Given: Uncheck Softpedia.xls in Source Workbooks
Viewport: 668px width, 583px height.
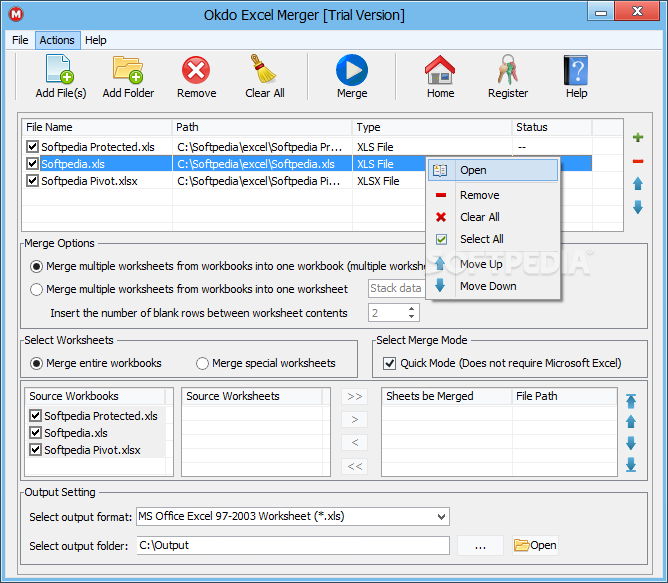Looking at the screenshot, I should point(35,433).
